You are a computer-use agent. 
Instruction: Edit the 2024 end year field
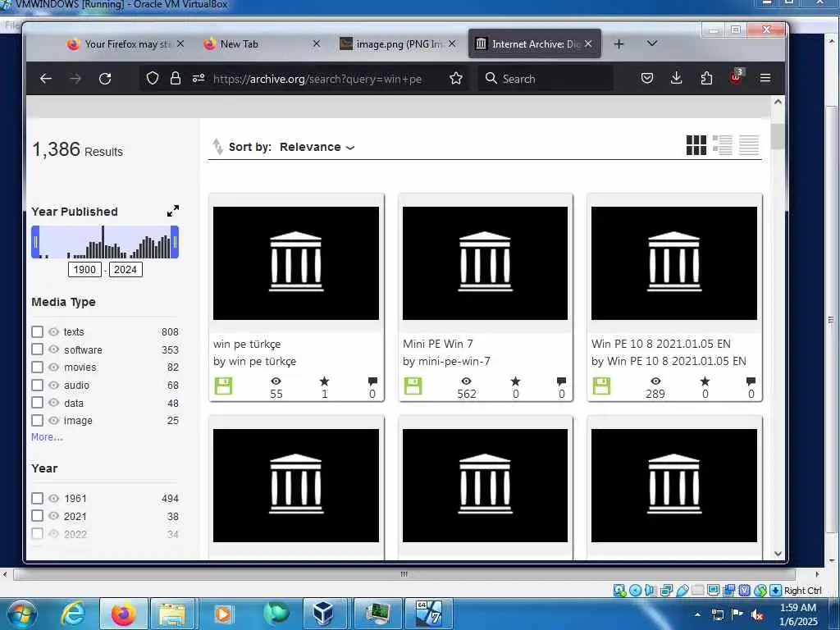pos(126,269)
